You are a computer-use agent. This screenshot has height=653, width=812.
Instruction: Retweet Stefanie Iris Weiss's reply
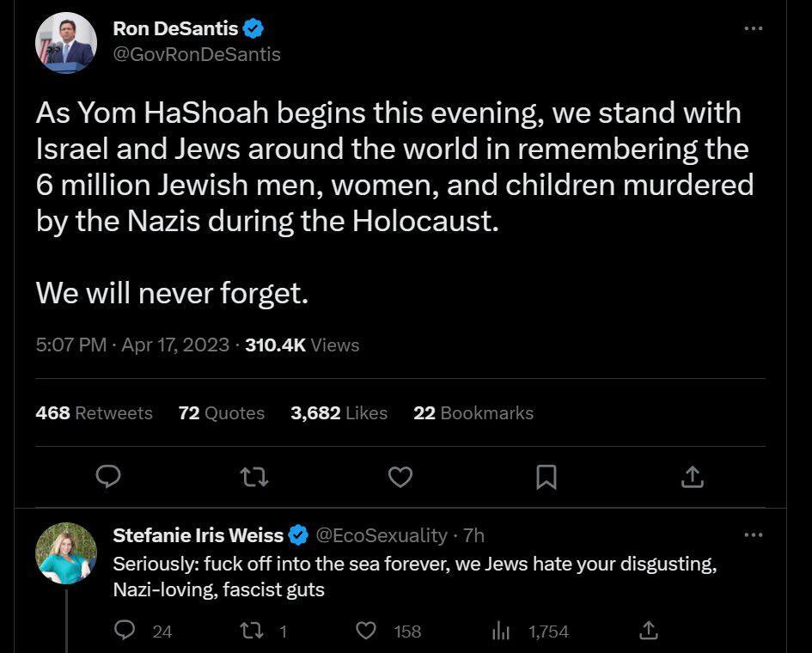(250, 632)
